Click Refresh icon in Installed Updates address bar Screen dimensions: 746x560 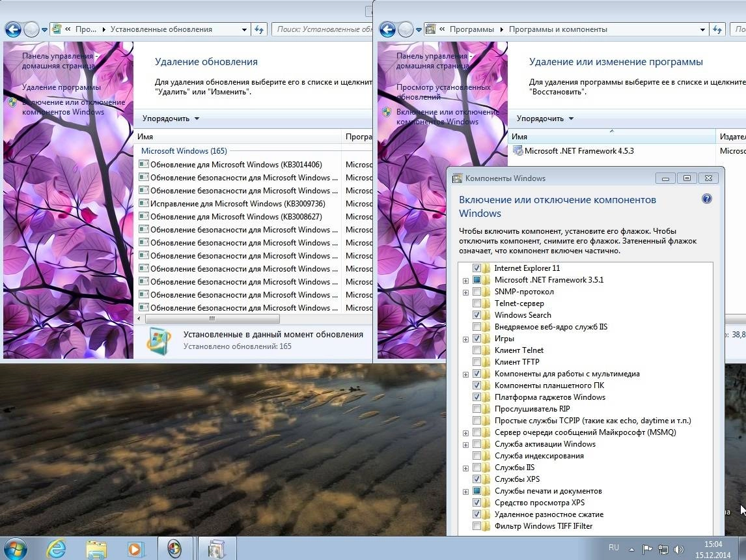[259, 29]
